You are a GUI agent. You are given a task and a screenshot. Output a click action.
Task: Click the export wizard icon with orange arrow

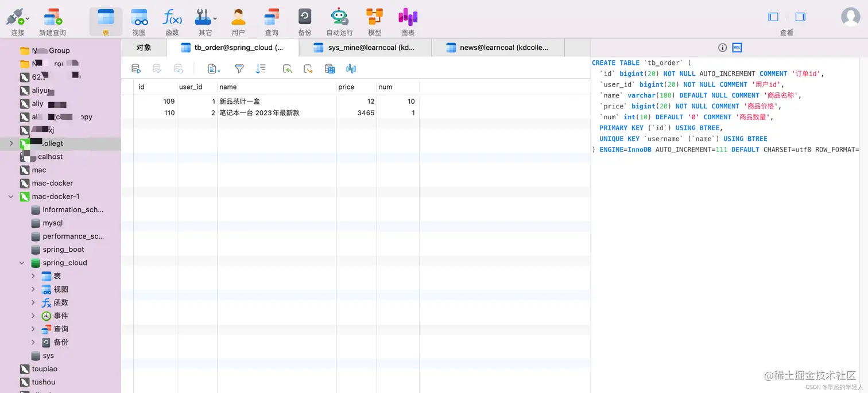point(308,69)
